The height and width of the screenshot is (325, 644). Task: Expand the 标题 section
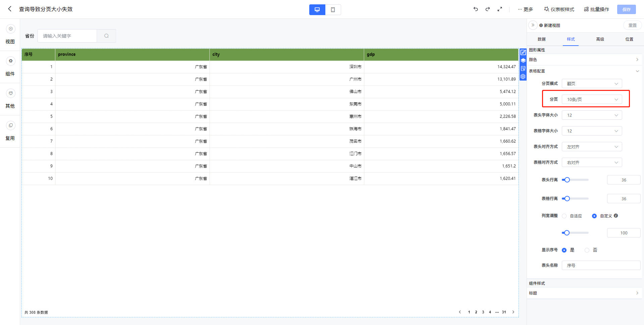pyautogui.click(x=584, y=293)
